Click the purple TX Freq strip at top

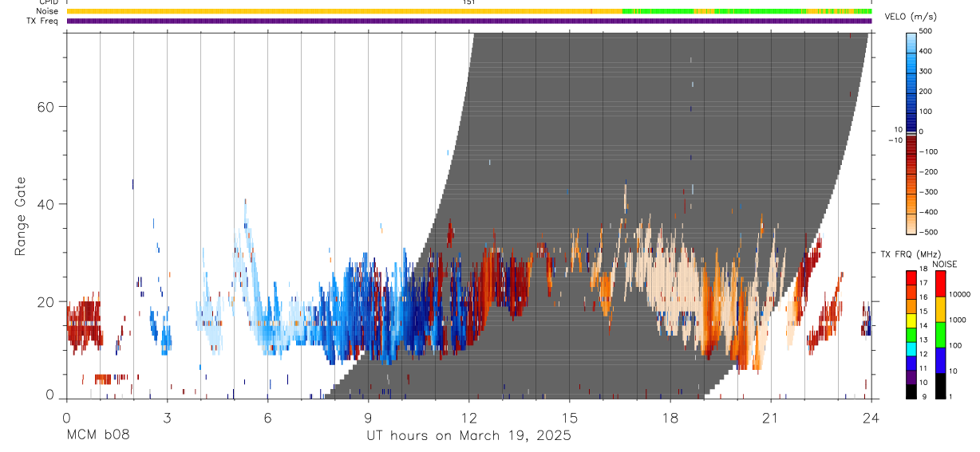pos(469,21)
